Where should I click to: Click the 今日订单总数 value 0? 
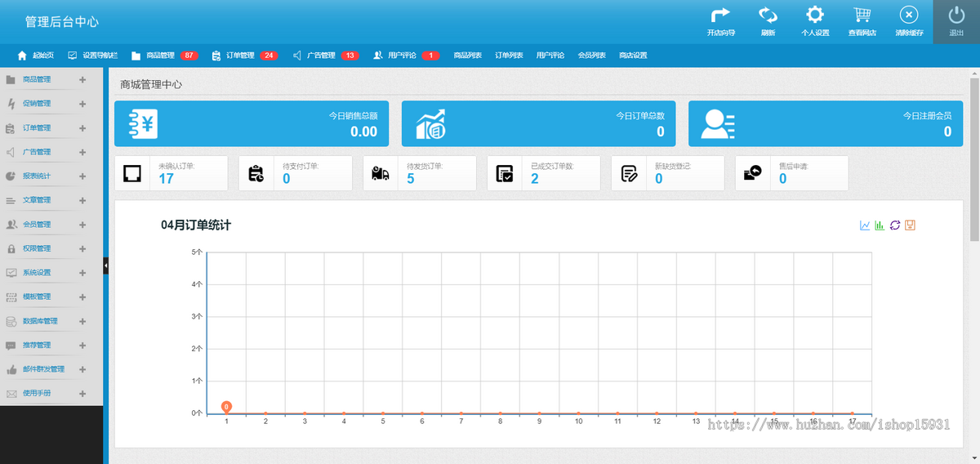point(661,132)
